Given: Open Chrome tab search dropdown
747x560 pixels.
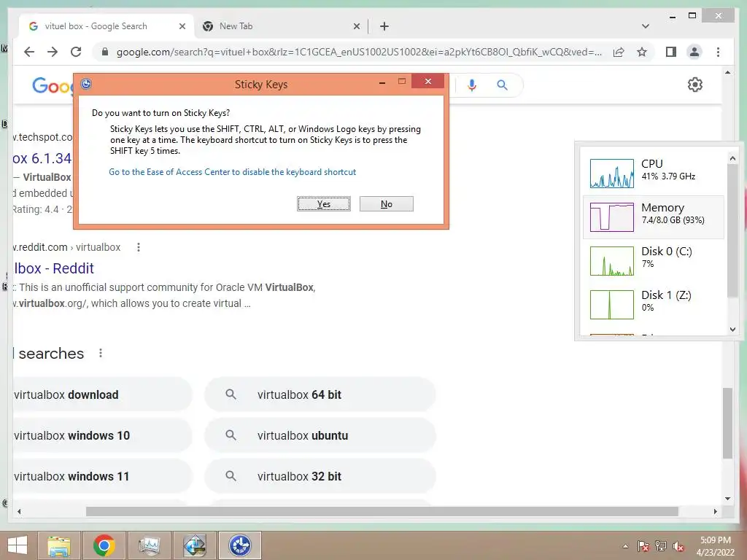Looking at the screenshot, I should (x=645, y=26).
